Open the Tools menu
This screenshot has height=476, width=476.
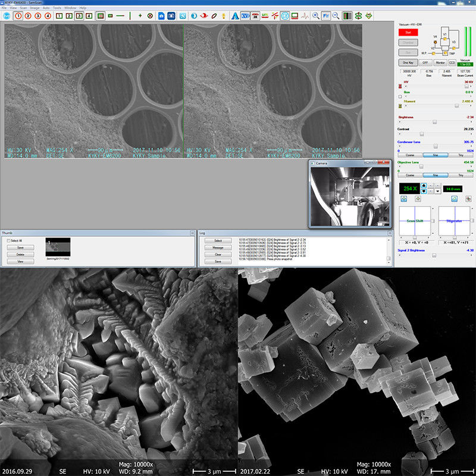click(57, 8)
